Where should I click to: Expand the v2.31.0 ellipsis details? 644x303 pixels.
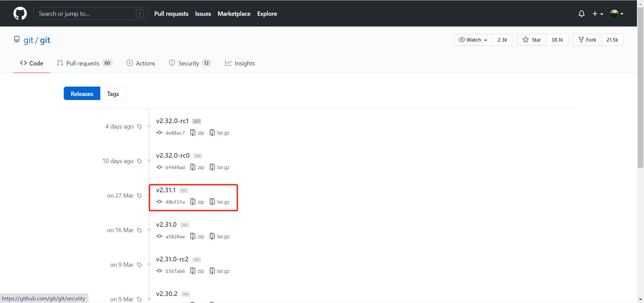coord(185,225)
